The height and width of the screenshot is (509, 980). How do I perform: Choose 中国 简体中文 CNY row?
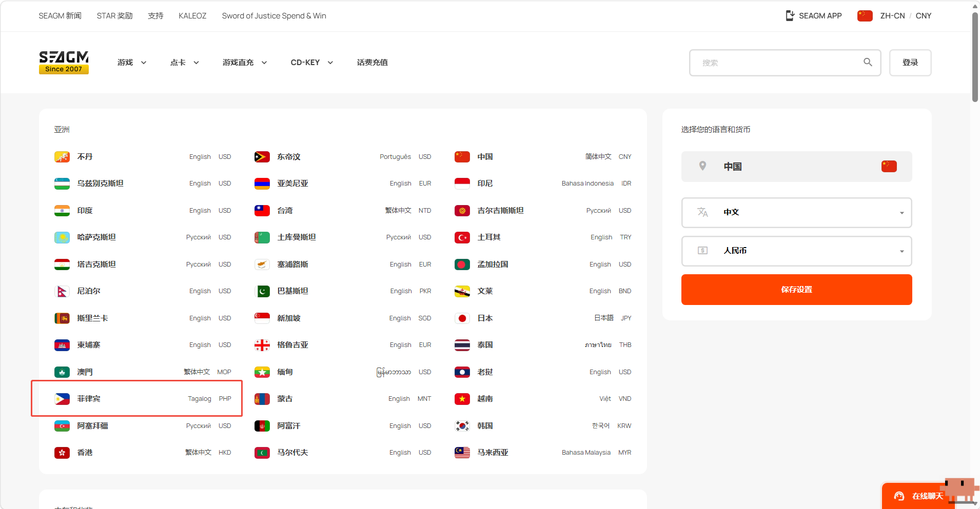[543, 157]
